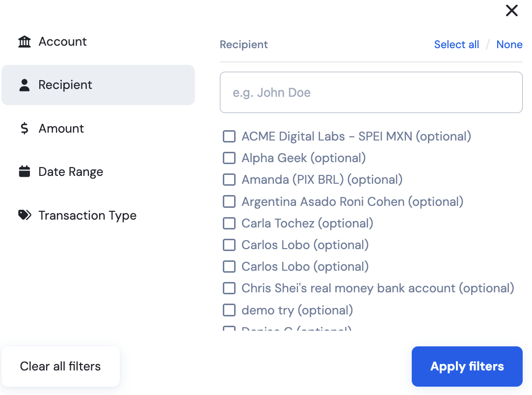
Task: Click the bank building Account icon
Action: [25, 42]
